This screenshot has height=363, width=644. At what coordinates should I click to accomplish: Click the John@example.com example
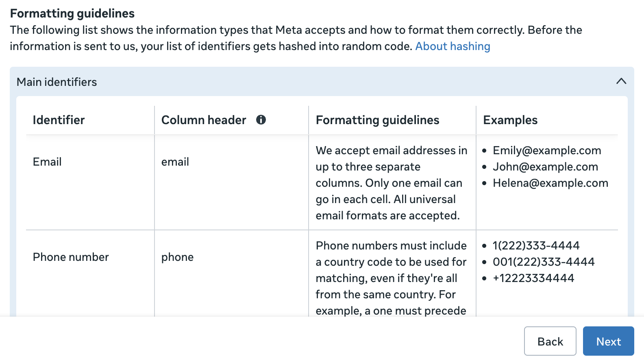pyautogui.click(x=545, y=167)
